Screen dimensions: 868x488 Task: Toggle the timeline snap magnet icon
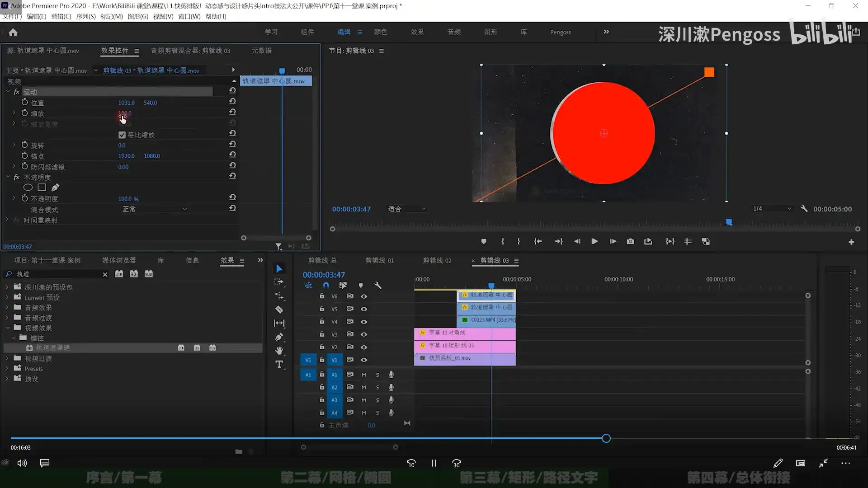coord(326,285)
